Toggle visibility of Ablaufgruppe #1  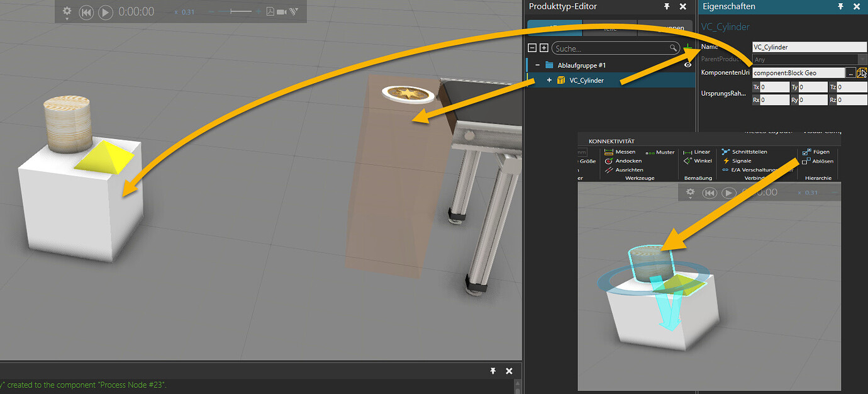pyautogui.click(x=687, y=64)
